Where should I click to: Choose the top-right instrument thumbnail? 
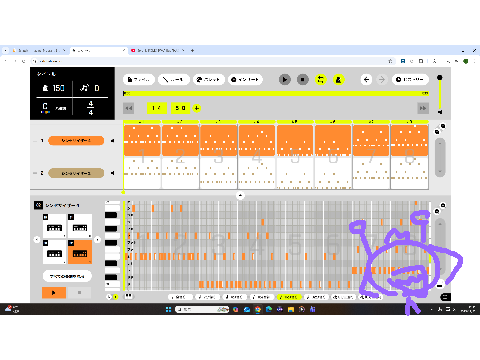(80, 226)
